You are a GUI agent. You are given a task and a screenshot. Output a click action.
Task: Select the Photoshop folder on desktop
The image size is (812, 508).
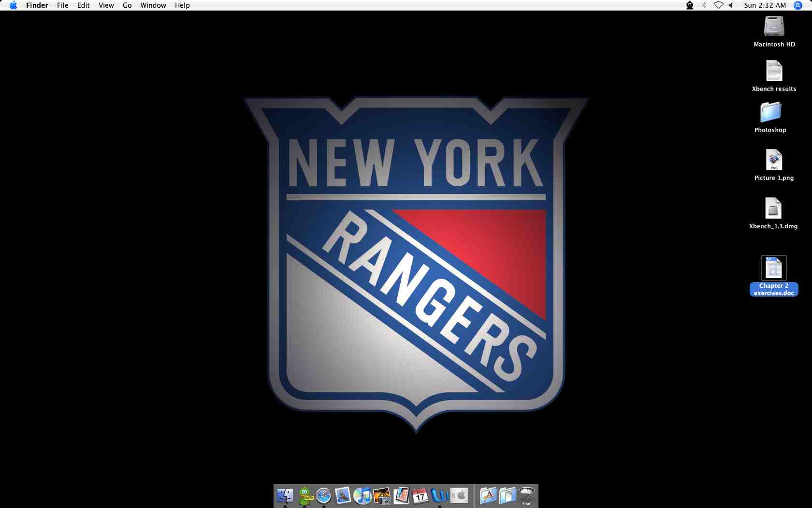(770, 112)
